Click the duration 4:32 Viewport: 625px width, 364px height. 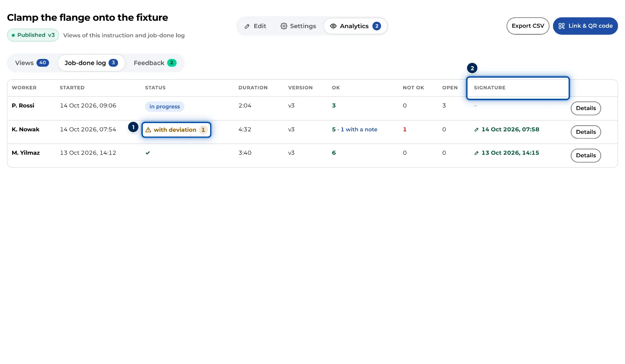245,130
